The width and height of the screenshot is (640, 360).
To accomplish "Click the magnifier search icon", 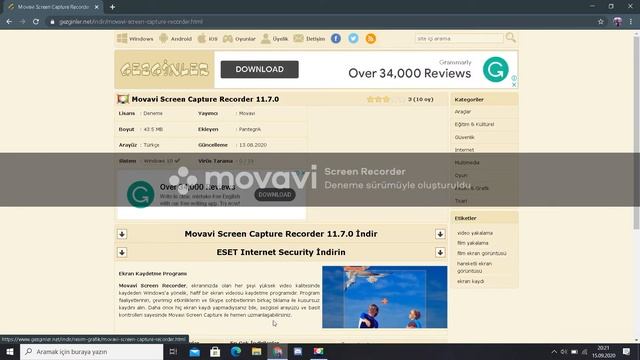I will pos(511,38).
